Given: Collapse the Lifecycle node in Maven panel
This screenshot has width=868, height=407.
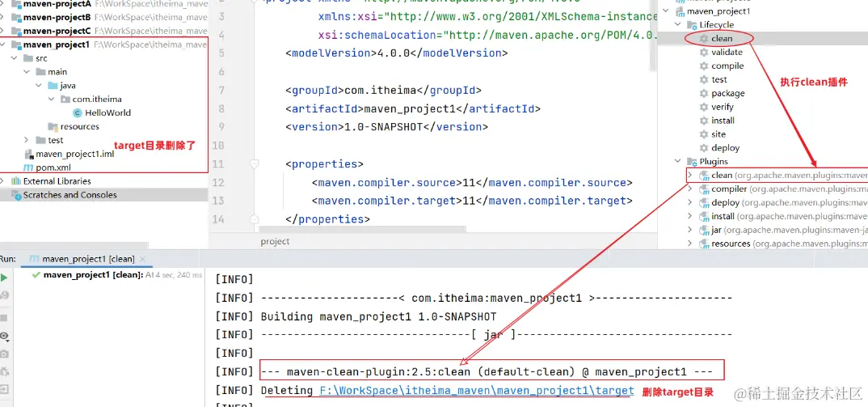Looking at the screenshot, I should point(678,25).
